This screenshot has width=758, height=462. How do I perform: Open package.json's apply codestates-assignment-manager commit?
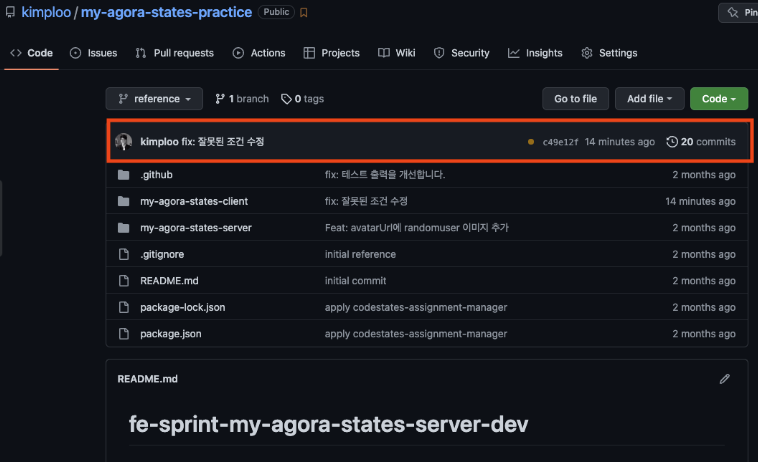(416, 334)
